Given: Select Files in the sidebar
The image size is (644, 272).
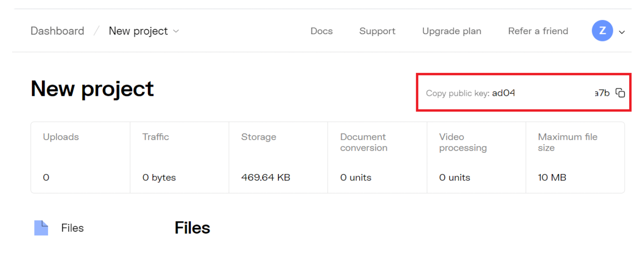Looking at the screenshot, I should pos(73,228).
